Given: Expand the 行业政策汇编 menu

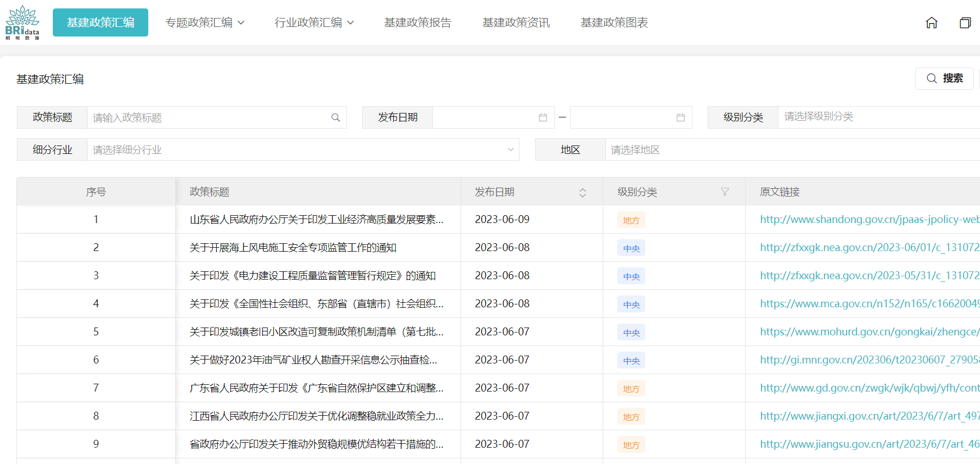Looking at the screenshot, I should click(314, 22).
